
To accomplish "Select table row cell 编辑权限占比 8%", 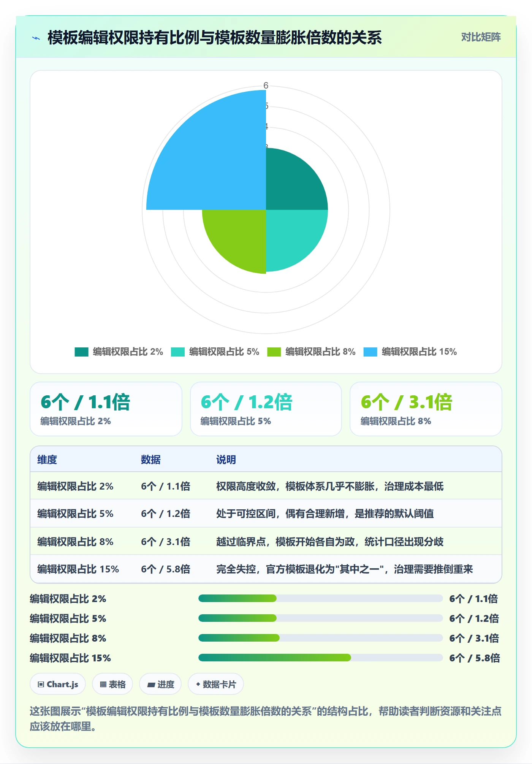I will [75, 542].
